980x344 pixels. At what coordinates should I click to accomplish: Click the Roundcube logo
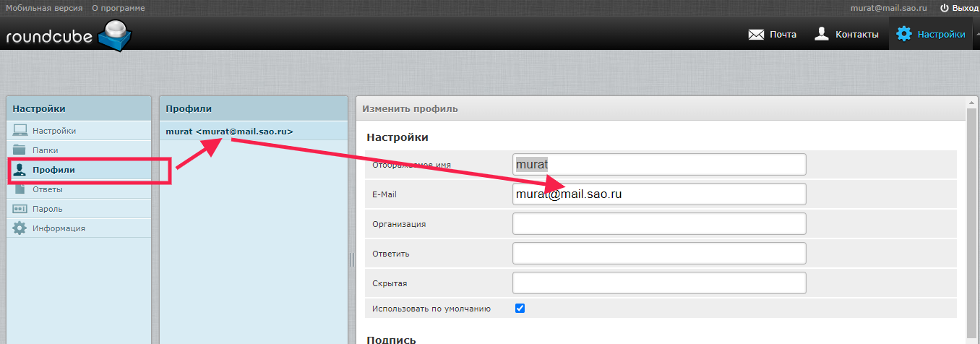[x=69, y=35]
